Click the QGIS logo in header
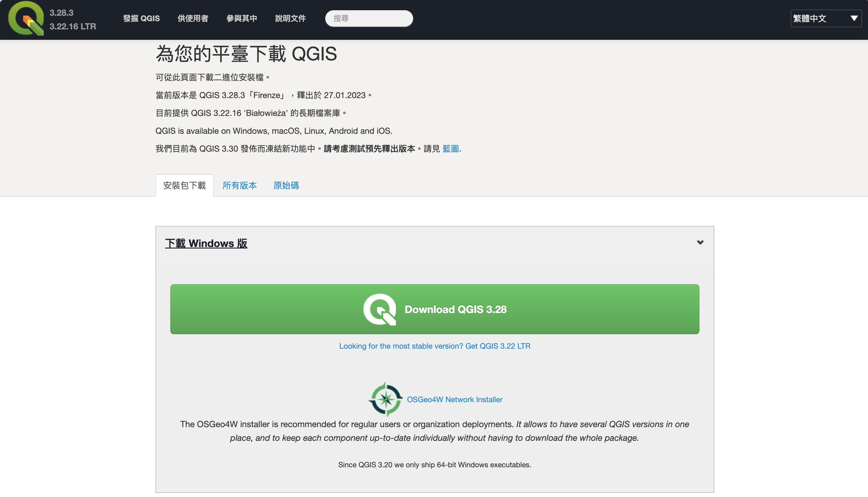This screenshot has height=497, width=868. click(26, 18)
